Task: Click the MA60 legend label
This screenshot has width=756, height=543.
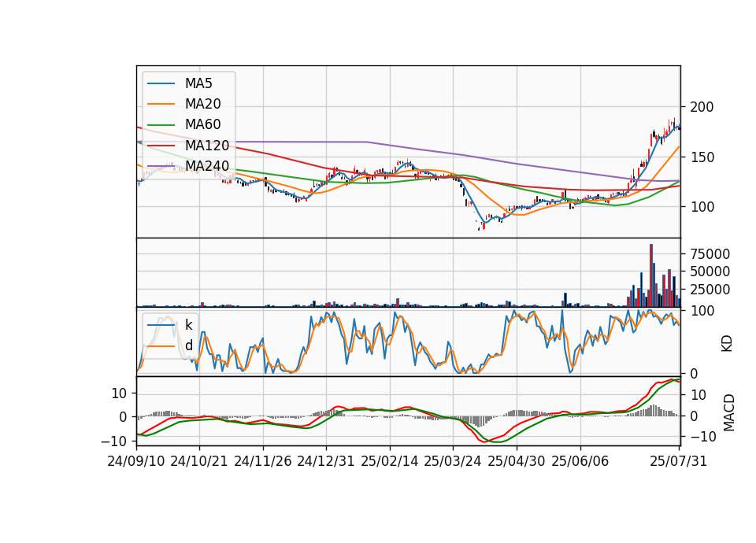Action: (x=203, y=124)
